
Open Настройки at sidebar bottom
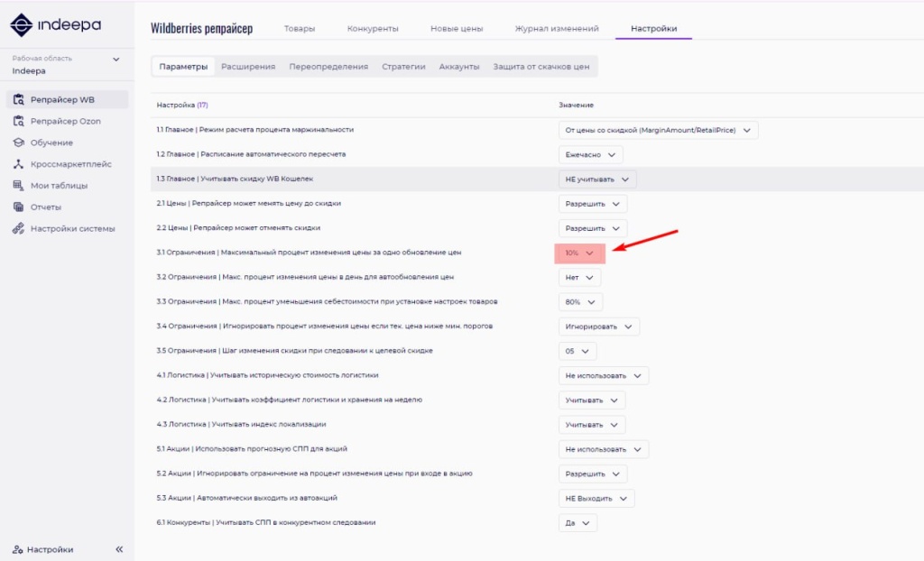(49, 549)
